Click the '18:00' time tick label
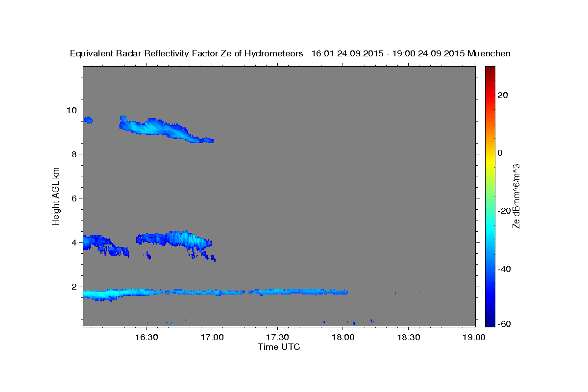This screenshot has width=588, height=392. tap(343, 337)
